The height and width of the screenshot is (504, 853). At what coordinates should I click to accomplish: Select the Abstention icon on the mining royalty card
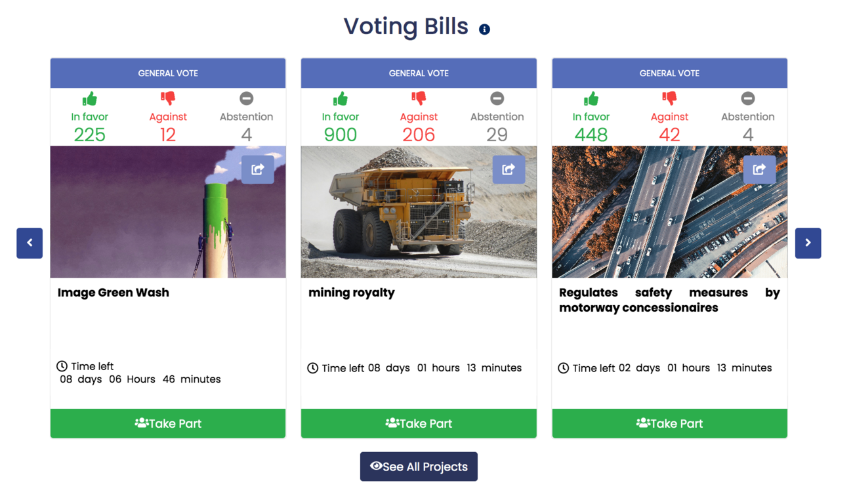[497, 98]
